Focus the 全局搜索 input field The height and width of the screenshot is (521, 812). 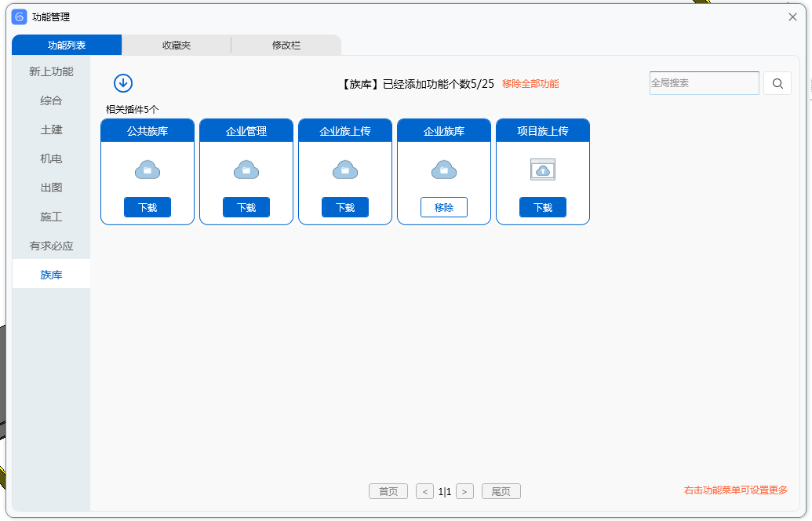tap(704, 83)
